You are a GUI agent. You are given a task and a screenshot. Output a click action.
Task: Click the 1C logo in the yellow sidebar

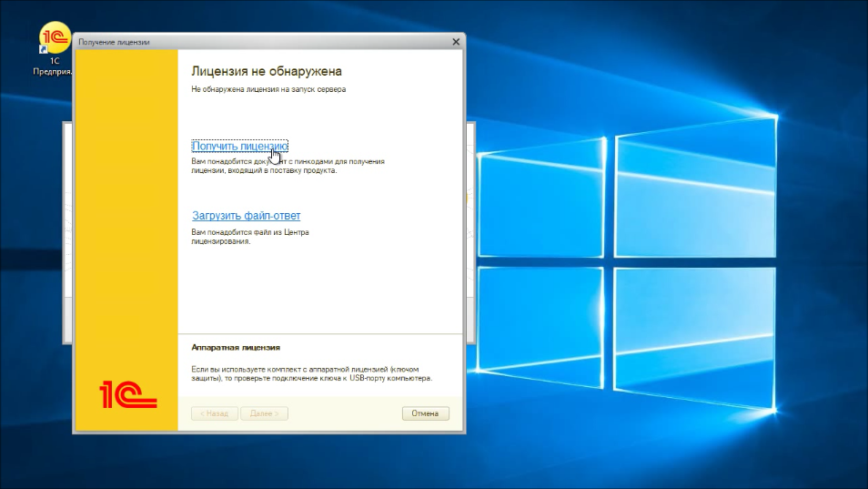[x=128, y=394]
